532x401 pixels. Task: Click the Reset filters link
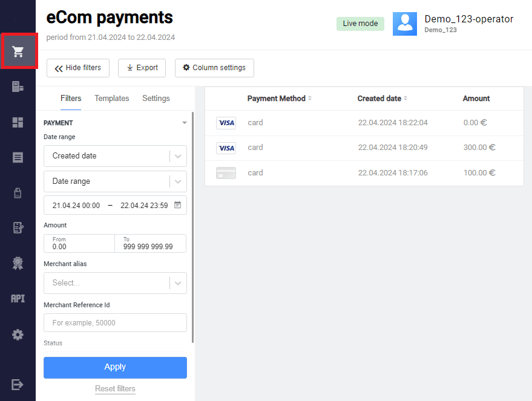point(115,389)
